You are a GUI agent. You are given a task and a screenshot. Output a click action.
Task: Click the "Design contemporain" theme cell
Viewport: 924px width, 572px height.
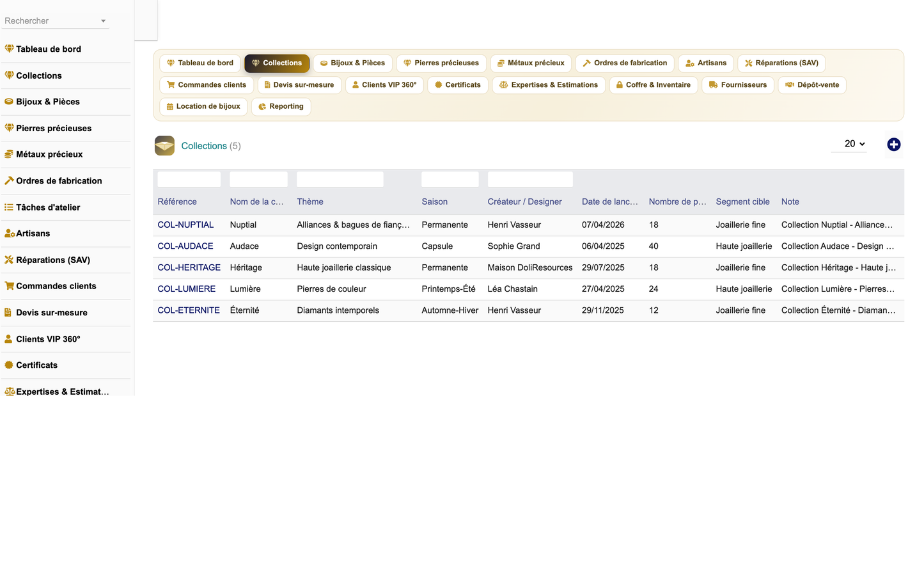point(336,246)
